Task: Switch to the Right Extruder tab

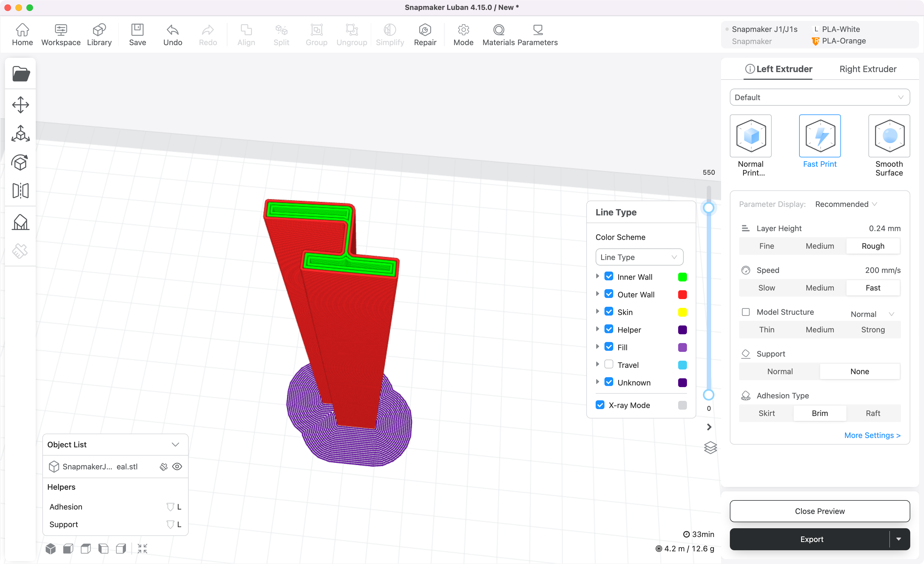Action: [868, 69]
